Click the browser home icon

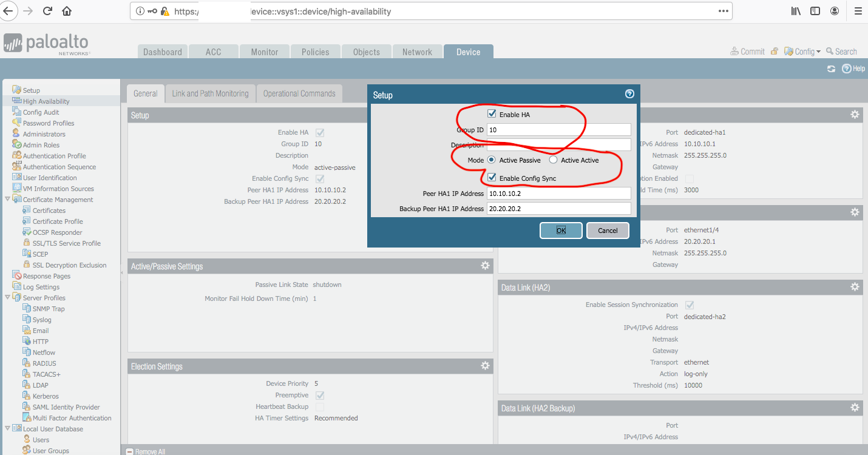click(x=67, y=11)
